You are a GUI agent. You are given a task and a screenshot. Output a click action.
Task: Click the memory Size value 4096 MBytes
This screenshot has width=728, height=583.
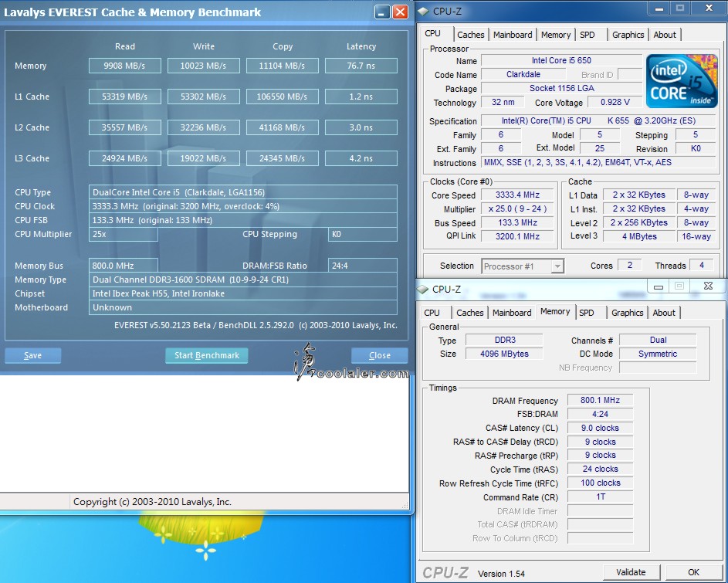504,354
